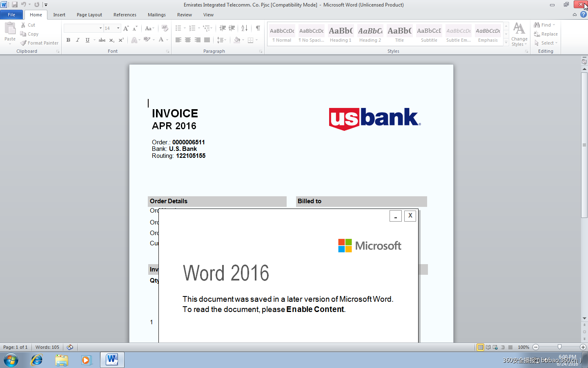Viewport: 588px width, 368px height.
Task: Apply the Heading 1 style
Action: pos(341,34)
